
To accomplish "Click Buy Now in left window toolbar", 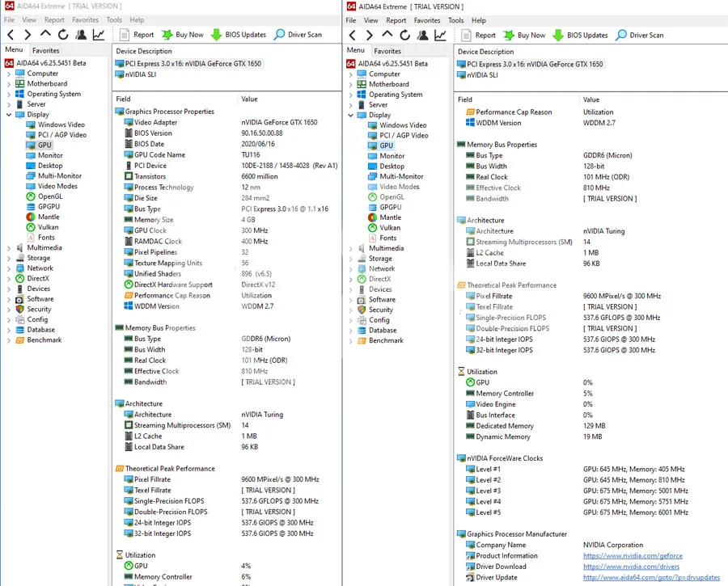I will 183,34.
